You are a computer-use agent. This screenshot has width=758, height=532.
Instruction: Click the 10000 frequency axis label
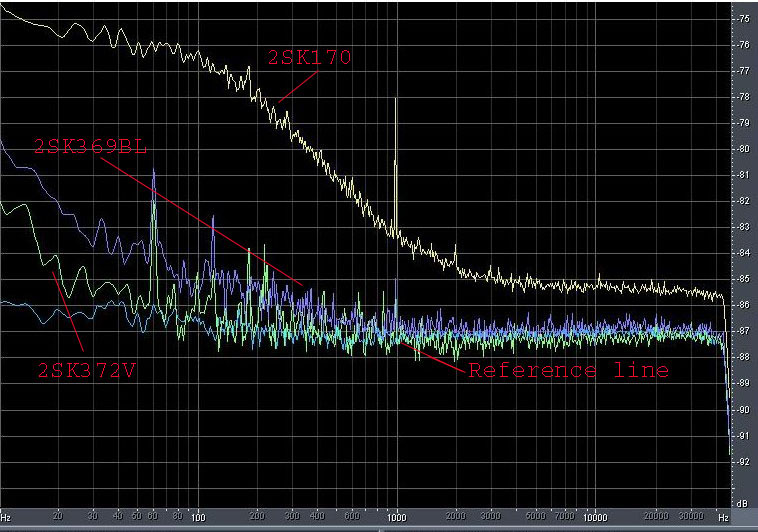(x=595, y=517)
